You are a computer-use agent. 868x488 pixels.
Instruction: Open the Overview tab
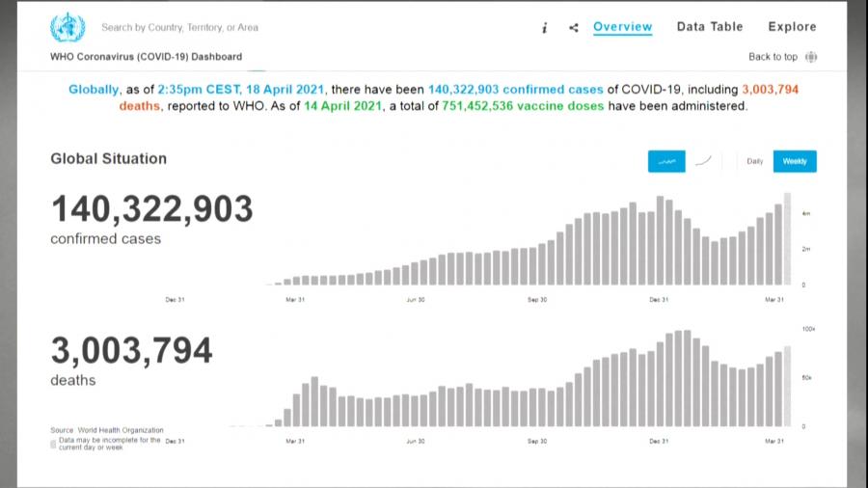(622, 27)
